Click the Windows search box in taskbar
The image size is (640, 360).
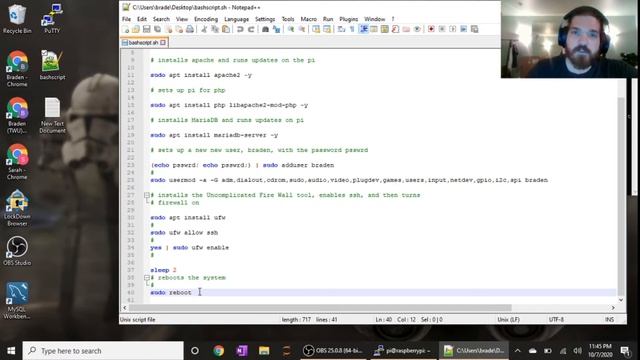click(103, 351)
